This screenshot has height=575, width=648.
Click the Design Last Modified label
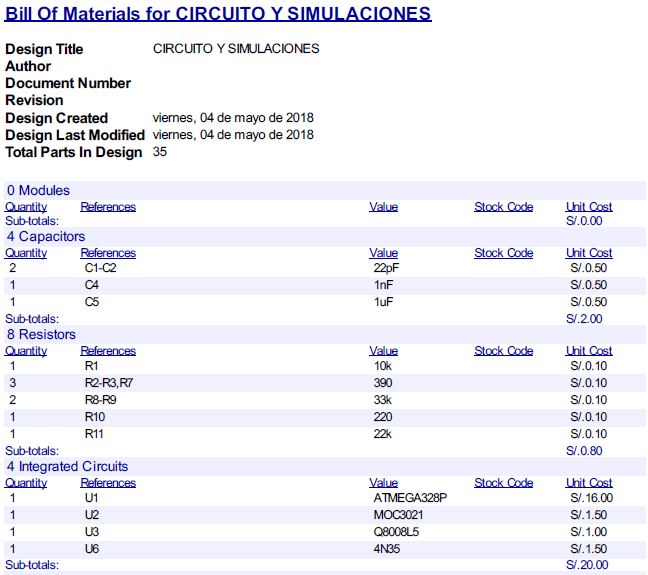(x=75, y=135)
